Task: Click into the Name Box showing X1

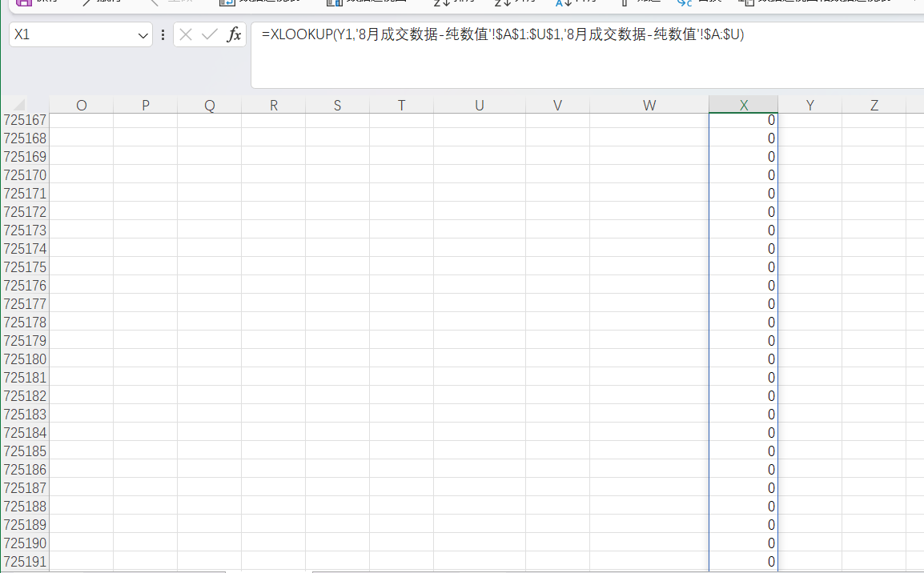Action: coord(72,34)
